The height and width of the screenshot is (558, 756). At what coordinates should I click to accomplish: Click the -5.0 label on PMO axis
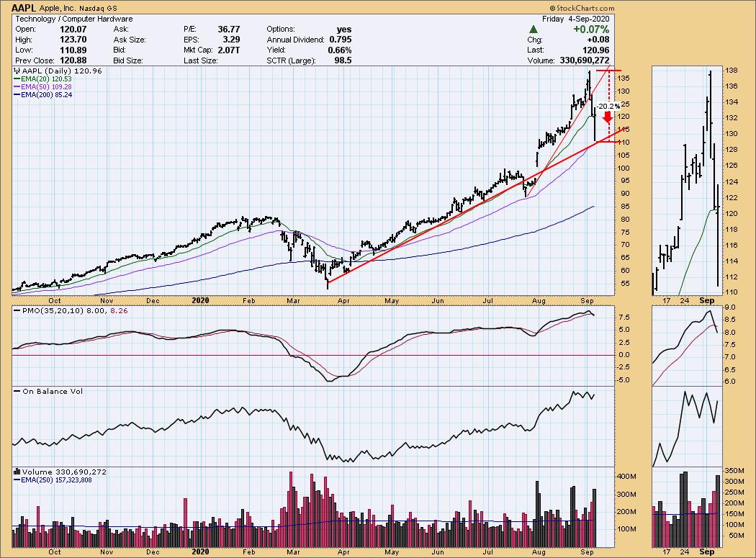pyautogui.click(x=624, y=380)
